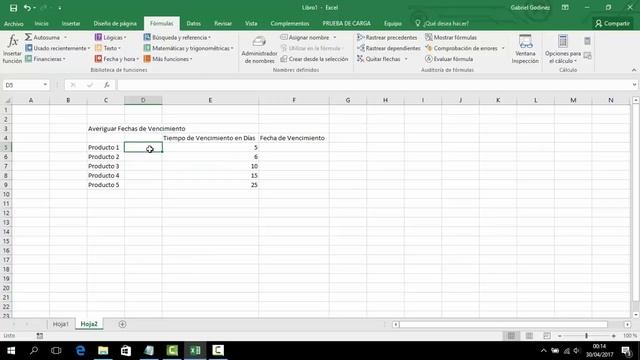This screenshot has width=640, height=360.
Task: Switch to the Insertar tab
Action: click(x=71, y=24)
